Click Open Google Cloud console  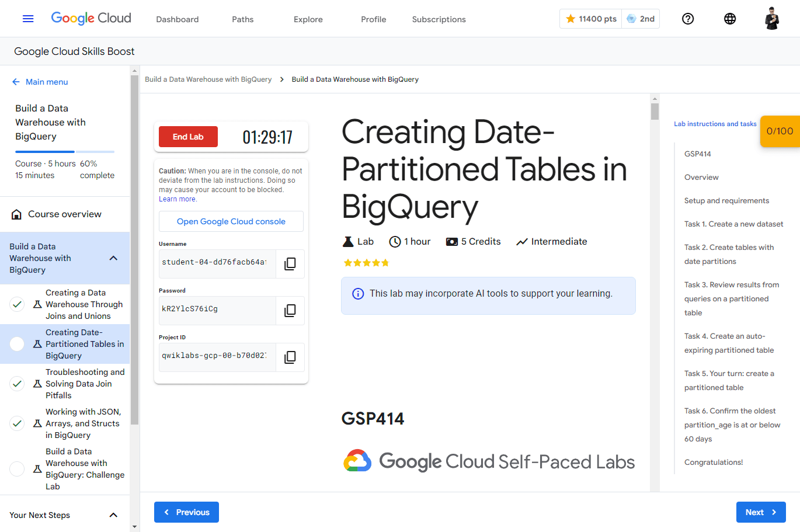231,221
